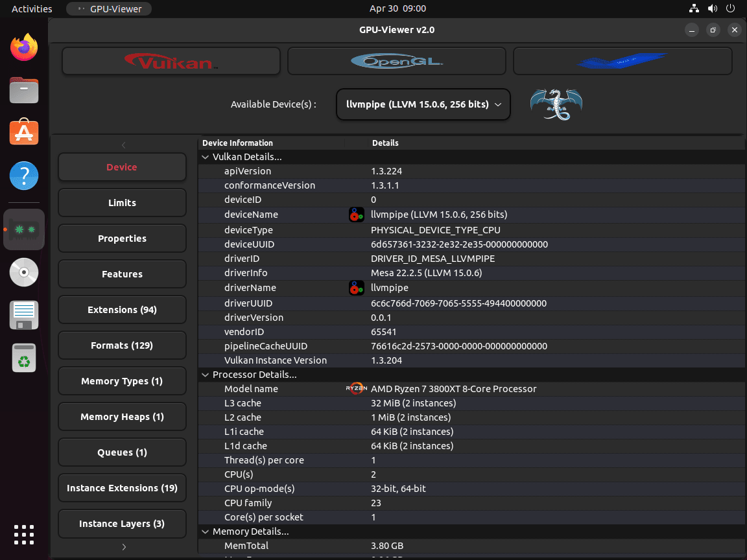
Task: Click the AMD Ryzen logo beside Model name
Action: (x=357, y=388)
